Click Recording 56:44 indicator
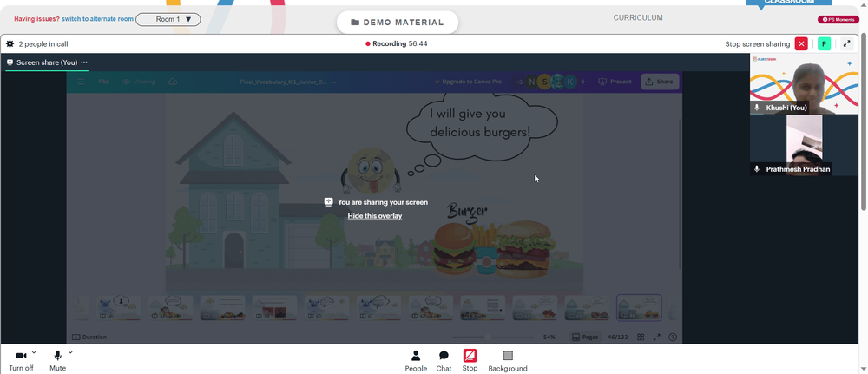This screenshot has width=868, height=374. [397, 43]
